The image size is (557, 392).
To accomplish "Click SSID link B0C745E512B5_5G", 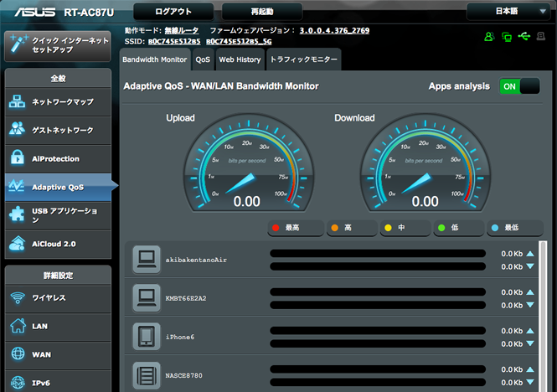I will click(239, 42).
